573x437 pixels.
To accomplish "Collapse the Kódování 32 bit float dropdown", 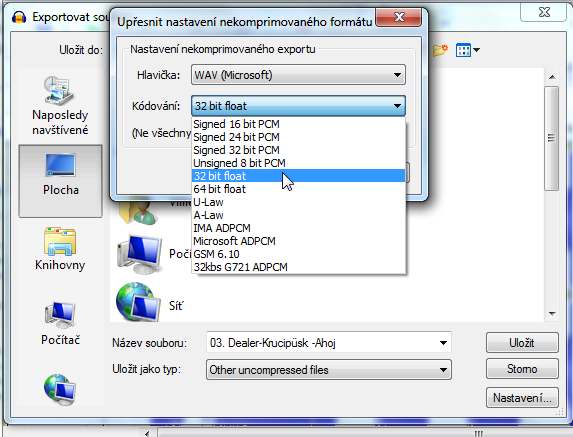I will tap(298, 106).
